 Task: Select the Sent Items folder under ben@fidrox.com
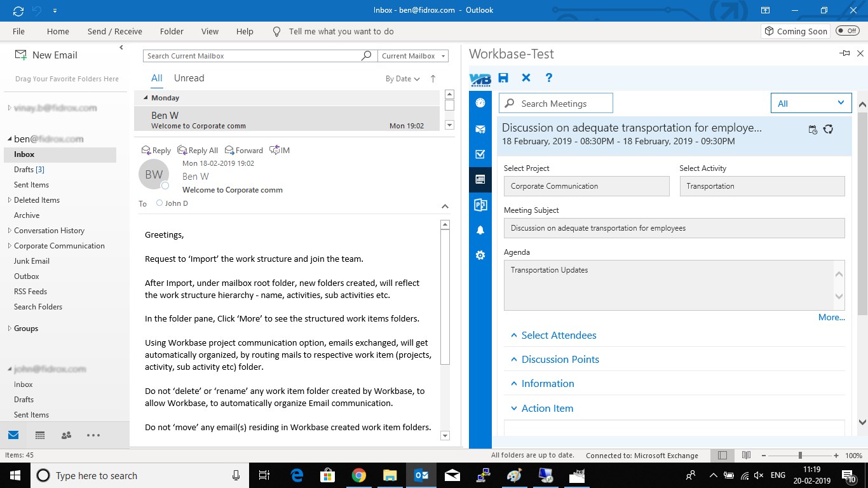pos(32,185)
